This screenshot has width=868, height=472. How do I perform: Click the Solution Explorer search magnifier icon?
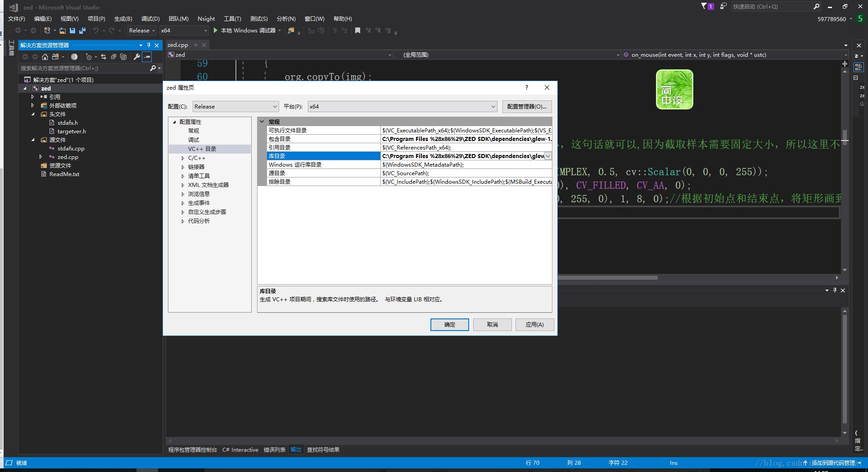pyautogui.click(x=153, y=68)
